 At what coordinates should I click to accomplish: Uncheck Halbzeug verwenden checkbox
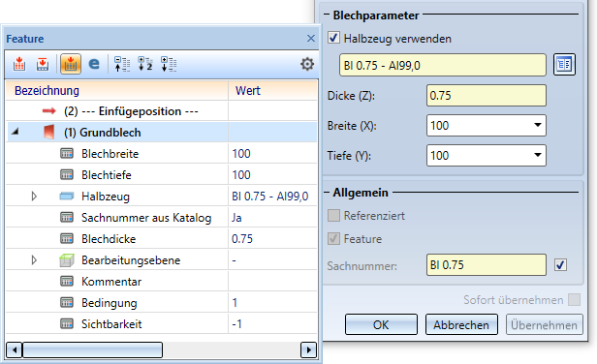333,38
